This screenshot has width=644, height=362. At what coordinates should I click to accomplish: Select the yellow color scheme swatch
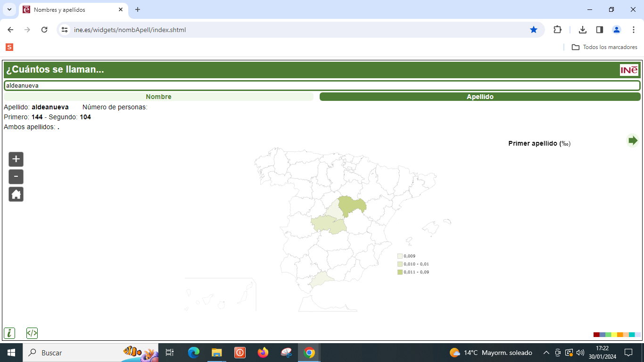(x=614, y=335)
